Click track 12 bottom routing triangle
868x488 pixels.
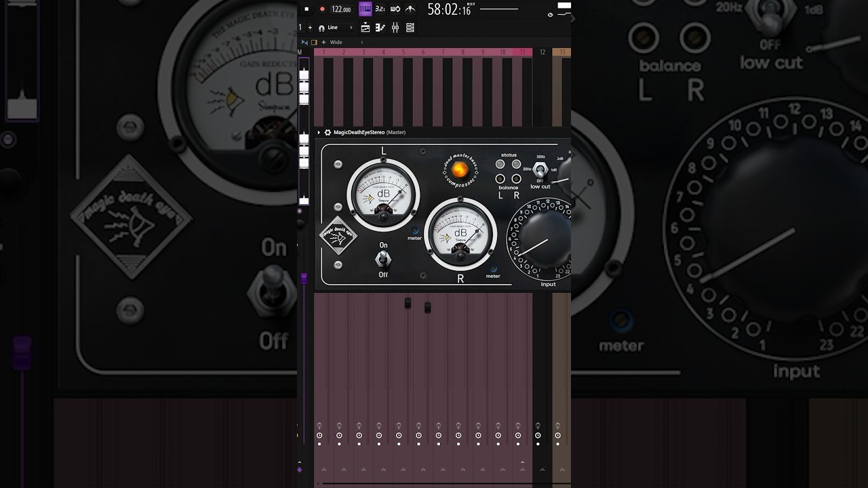[542, 470]
